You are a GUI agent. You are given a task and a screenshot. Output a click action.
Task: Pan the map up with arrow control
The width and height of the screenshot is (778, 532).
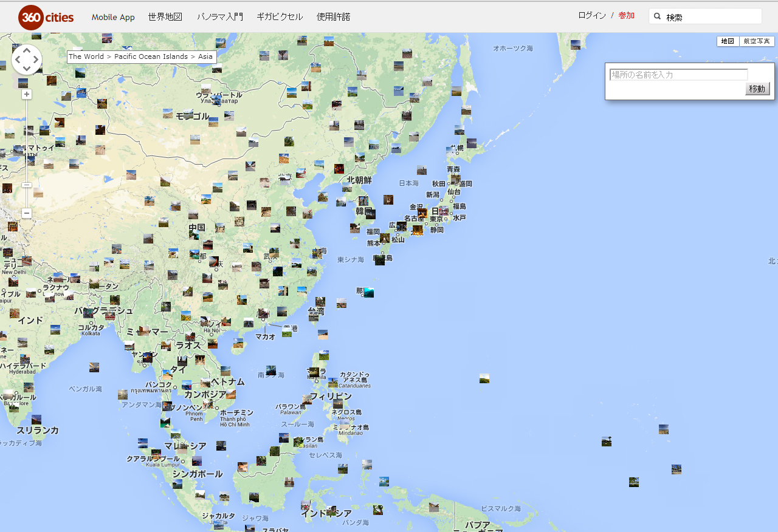coord(27,51)
